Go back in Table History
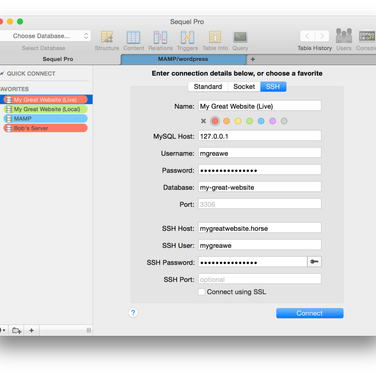Screen dimensions: 376x376 [x=307, y=36]
